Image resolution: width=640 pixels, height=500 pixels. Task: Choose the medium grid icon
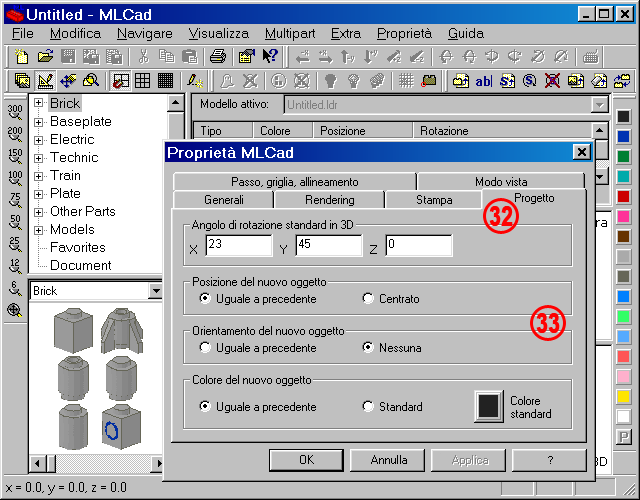[142, 80]
